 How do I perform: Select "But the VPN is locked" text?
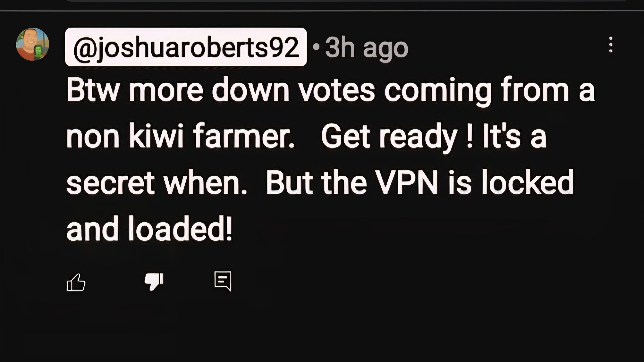pos(420,182)
